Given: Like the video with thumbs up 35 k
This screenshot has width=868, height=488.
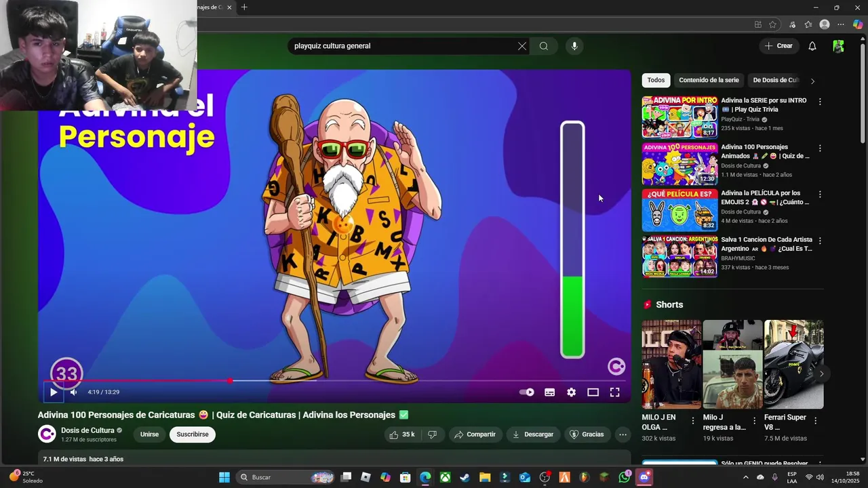Looking at the screenshot, I should (401, 434).
